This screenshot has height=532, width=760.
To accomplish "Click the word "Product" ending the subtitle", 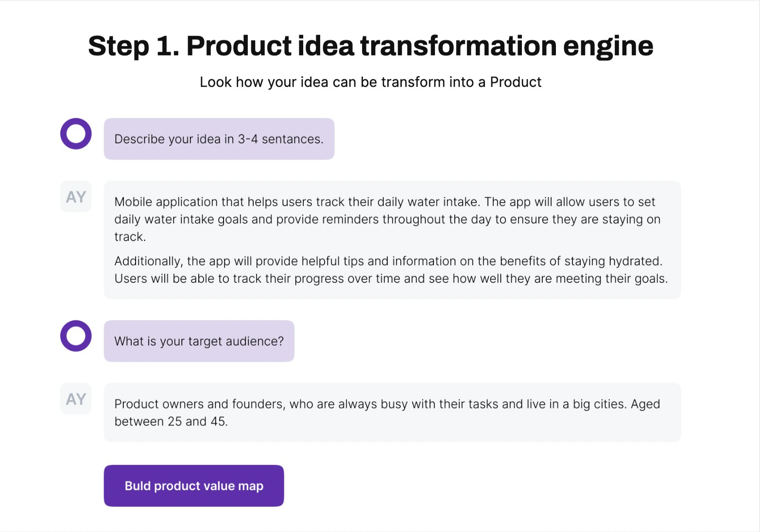I will (516, 82).
